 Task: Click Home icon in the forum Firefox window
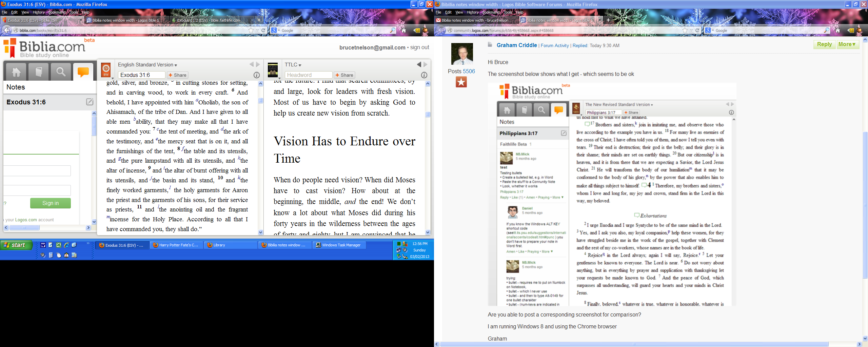coord(837,30)
